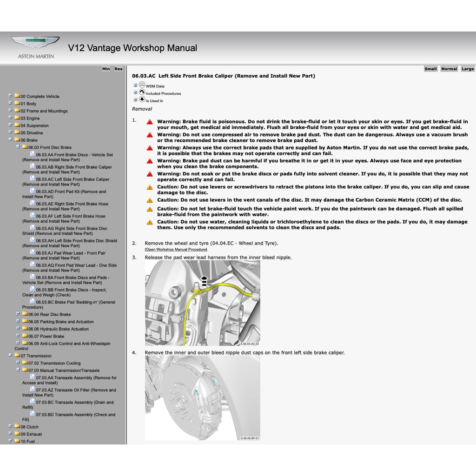This screenshot has width=476, height=476.
Task: Open the WSM Data book icon
Action: [x=142, y=85]
